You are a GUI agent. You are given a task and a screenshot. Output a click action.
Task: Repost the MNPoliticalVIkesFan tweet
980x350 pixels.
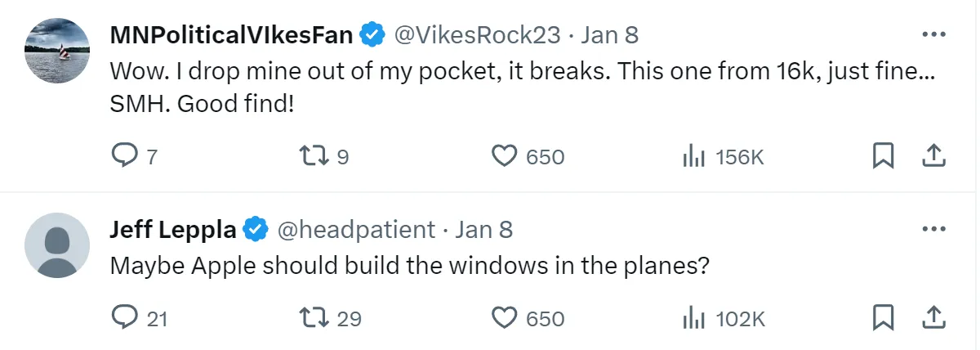click(311, 155)
